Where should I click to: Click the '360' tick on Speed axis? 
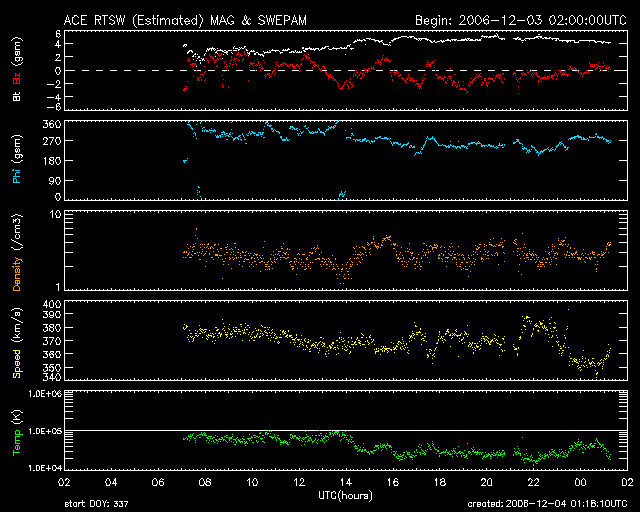pyautogui.click(x=52, y=354)
